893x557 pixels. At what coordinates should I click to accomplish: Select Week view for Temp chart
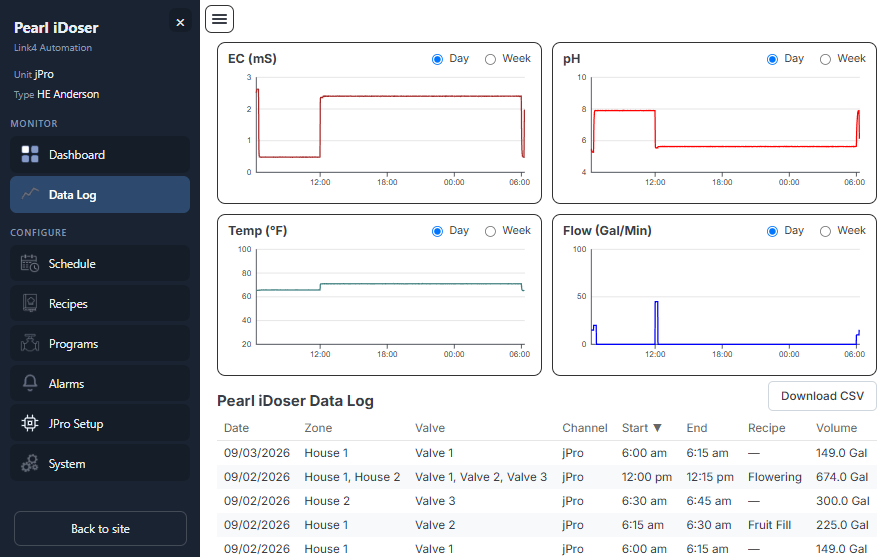pos(490,231)
